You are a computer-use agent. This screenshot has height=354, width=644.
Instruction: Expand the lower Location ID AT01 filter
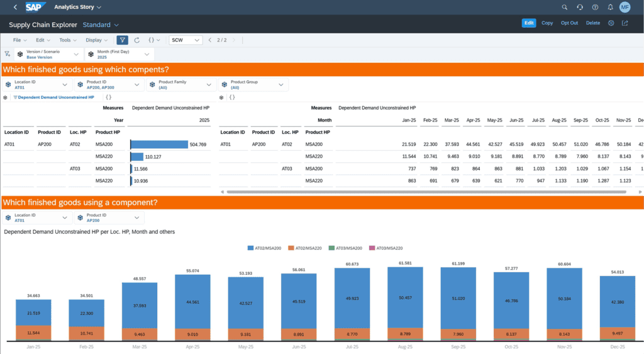[x=65, y=218]
